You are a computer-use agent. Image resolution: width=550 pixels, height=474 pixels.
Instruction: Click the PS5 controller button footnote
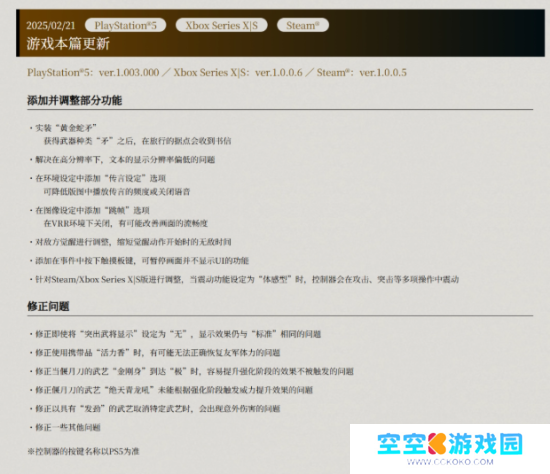pos(83,452)
